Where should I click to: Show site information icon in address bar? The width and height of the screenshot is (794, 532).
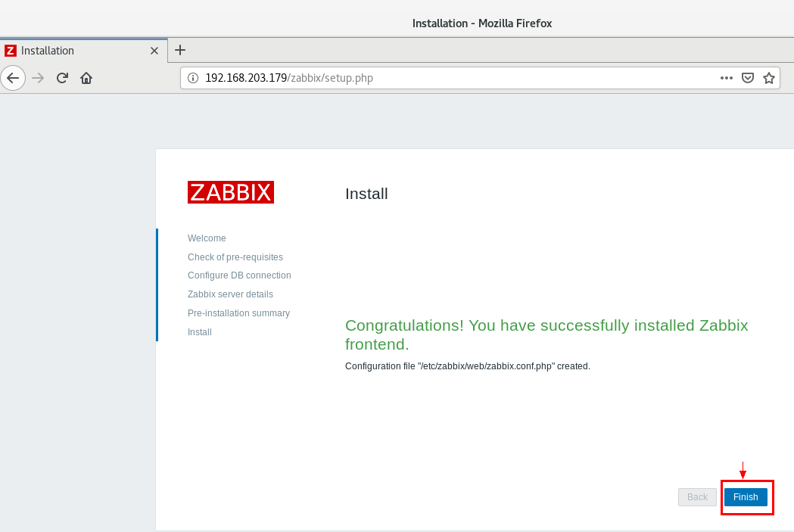[x=193, y=78]
